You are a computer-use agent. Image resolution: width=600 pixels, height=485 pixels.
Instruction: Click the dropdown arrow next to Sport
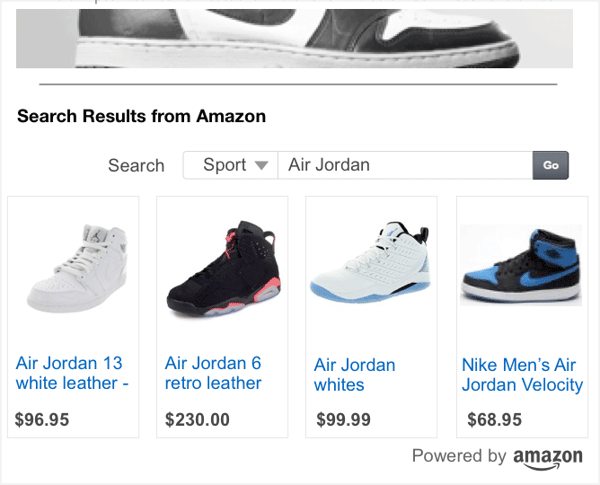click(261, 166)
